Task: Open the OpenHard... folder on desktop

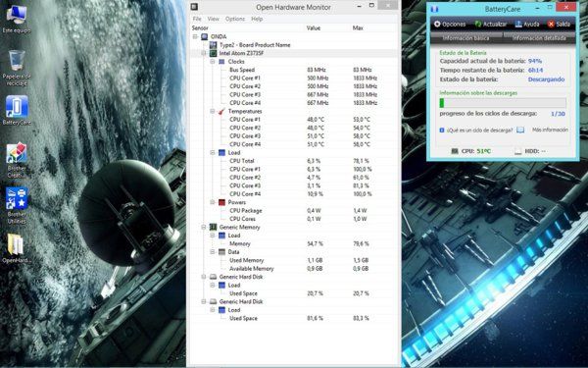Action: 16,248
